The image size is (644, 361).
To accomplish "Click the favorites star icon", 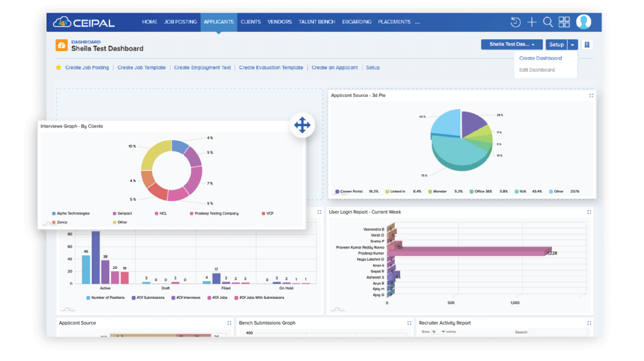I will coord(59,68).
